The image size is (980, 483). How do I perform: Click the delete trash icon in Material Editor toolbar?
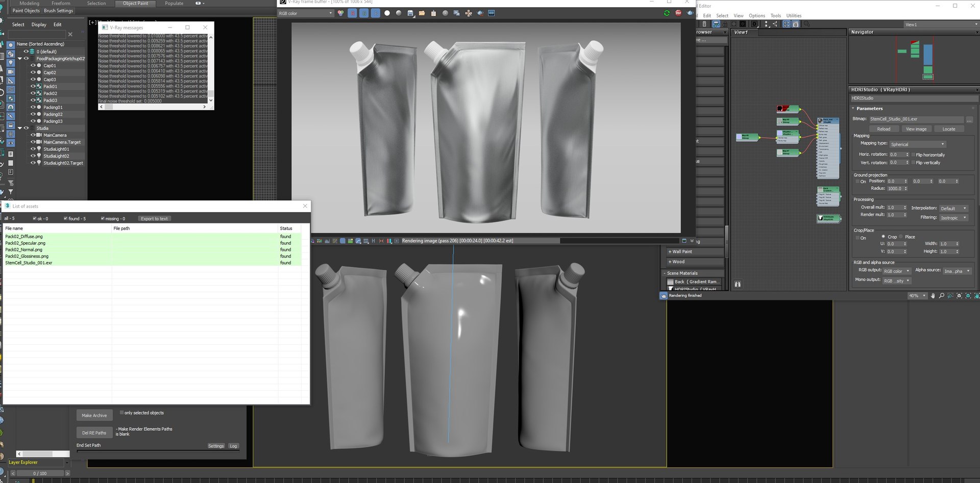704,24
